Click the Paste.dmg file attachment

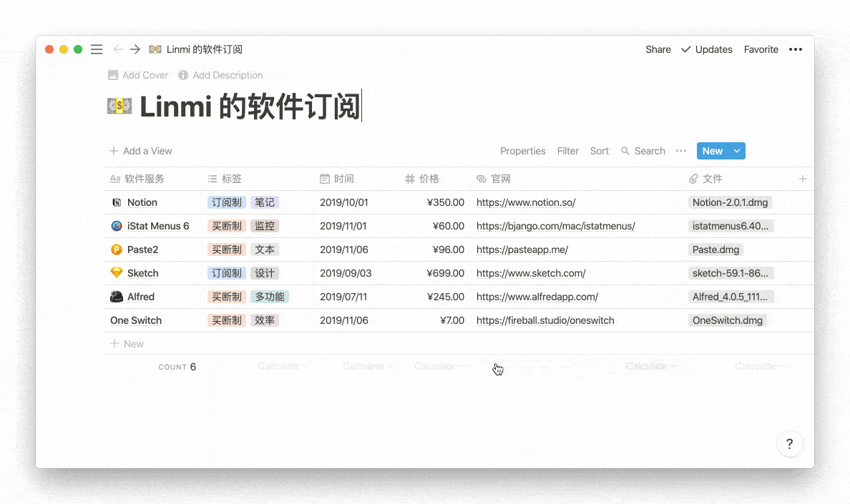715,249
